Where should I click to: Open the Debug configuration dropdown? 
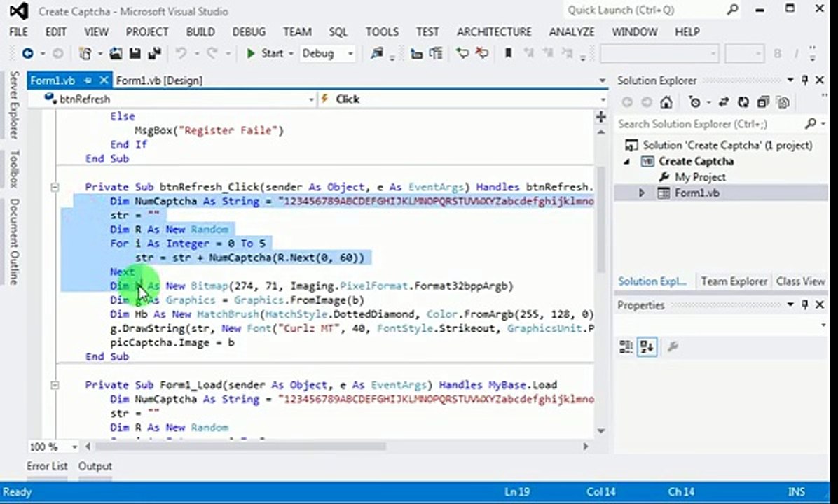click(350, 54)
